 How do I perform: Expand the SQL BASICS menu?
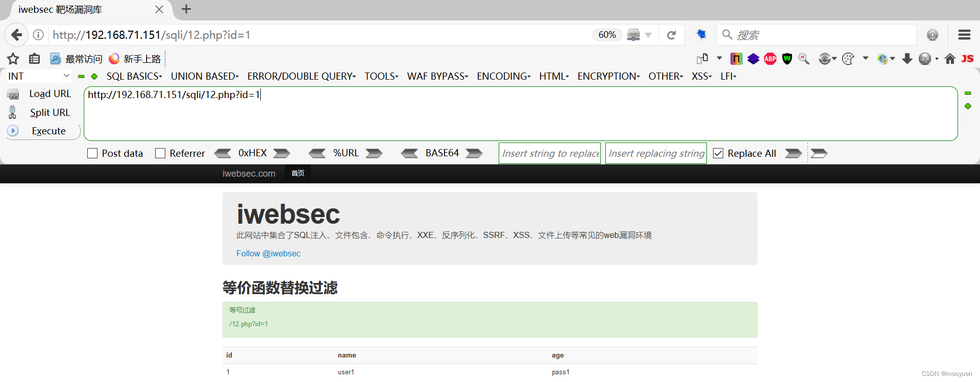(x=134, y=76)
